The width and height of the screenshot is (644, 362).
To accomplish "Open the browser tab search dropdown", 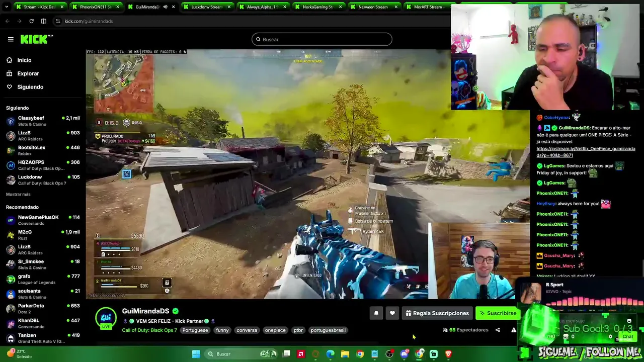I will (7, 7).
